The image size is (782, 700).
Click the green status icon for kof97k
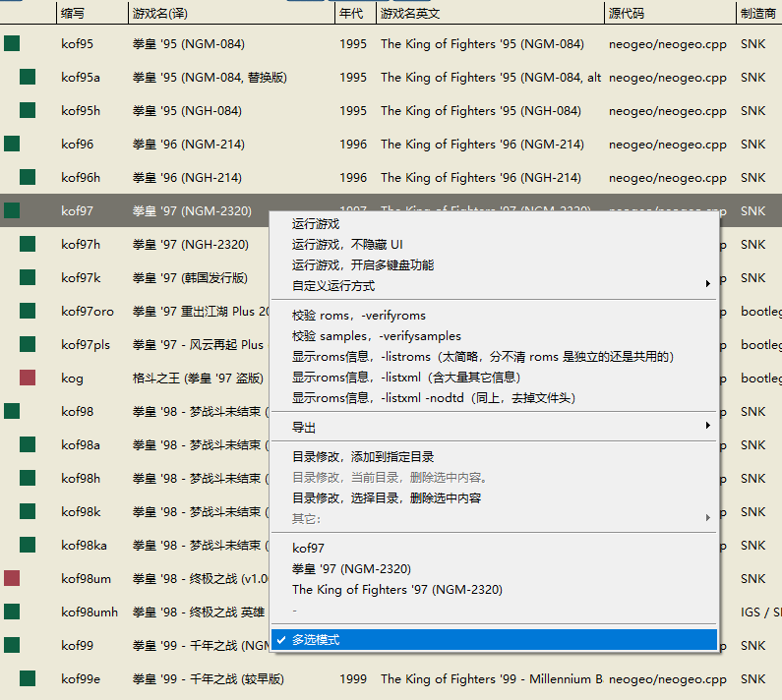[28, 277]
